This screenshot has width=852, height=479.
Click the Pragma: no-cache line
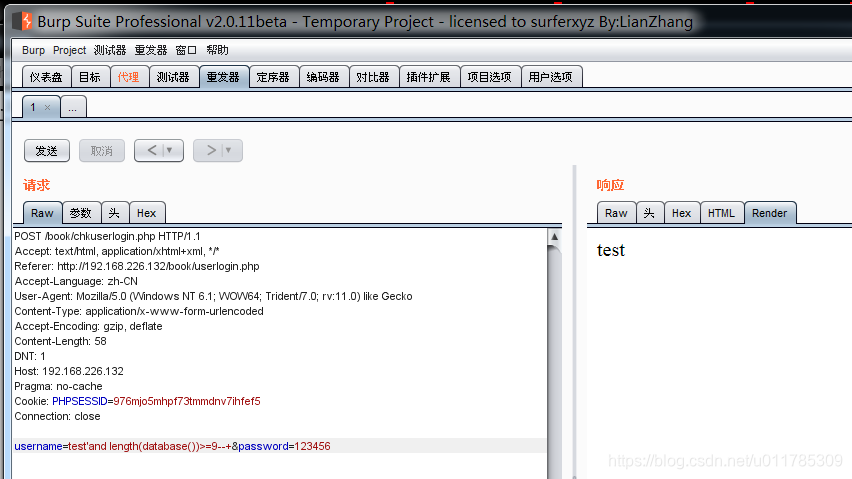point(59,386)
